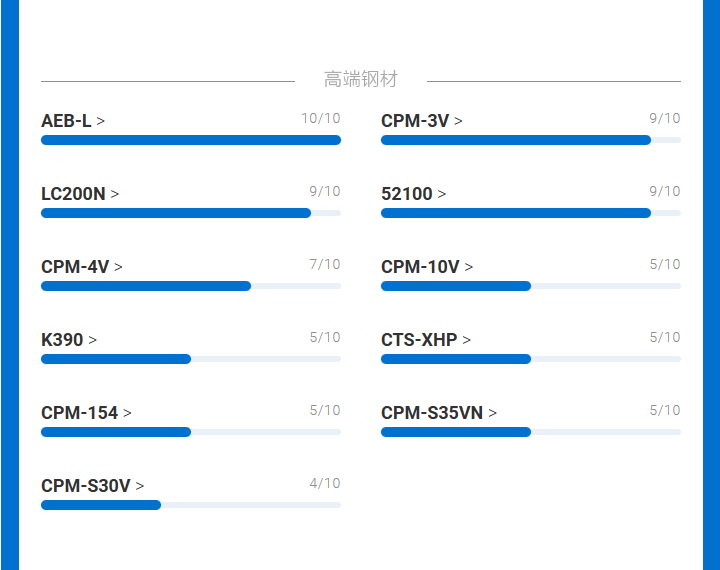
Task: View the CPM-10V steel details
Action: [x=426, y=267]
